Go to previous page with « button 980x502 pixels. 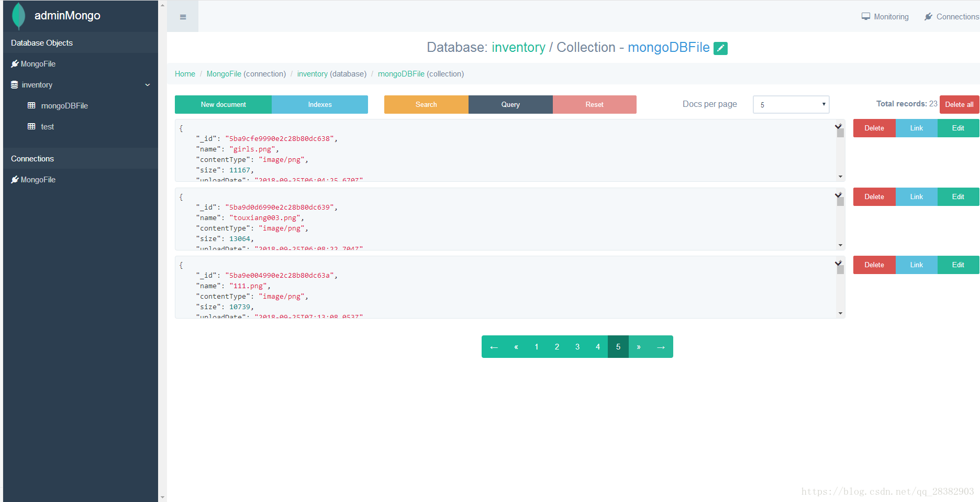pyautogui.click(x=516, y=347)
